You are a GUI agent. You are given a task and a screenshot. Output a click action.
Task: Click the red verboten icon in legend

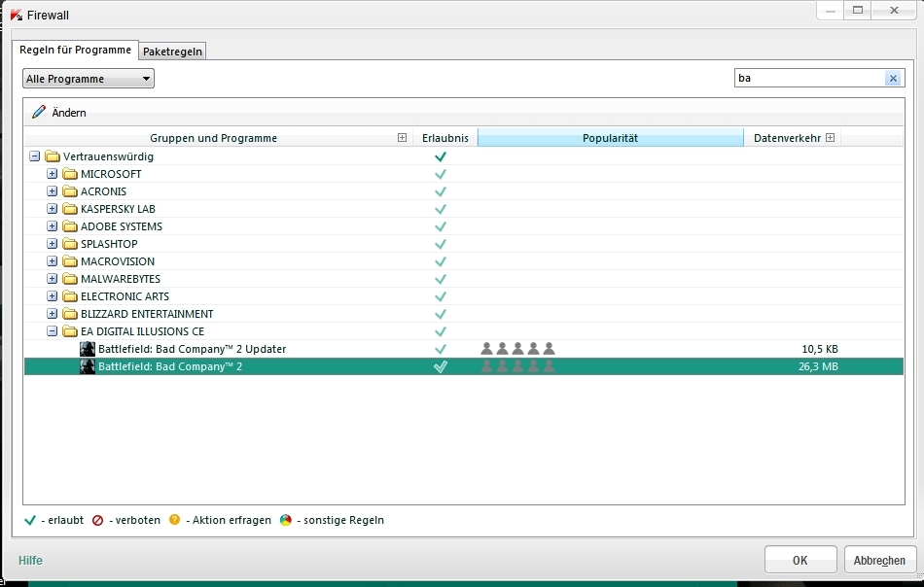click(98, 520)
